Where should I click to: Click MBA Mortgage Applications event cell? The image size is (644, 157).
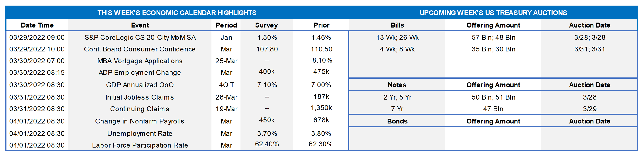[x=140, y=61]
